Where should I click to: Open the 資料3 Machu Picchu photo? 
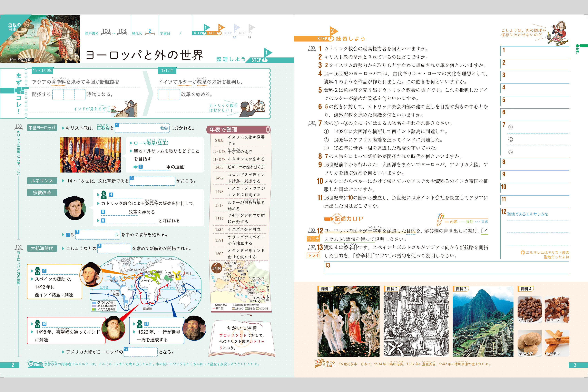point(483,321)
